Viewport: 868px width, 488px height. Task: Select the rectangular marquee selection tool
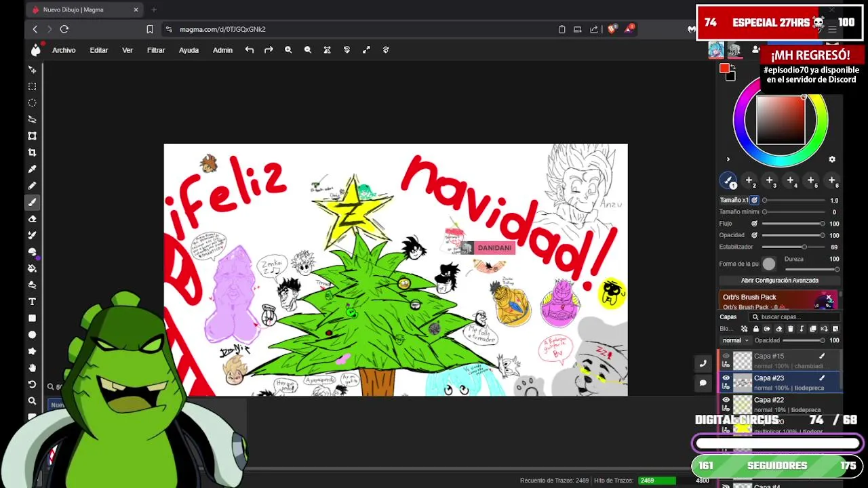32,86
